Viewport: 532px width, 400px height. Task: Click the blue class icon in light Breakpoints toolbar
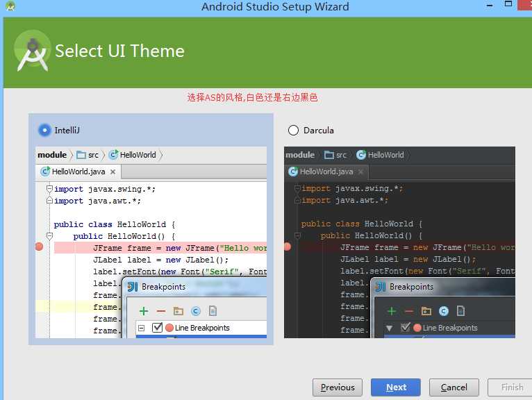[x=196, y=311]
